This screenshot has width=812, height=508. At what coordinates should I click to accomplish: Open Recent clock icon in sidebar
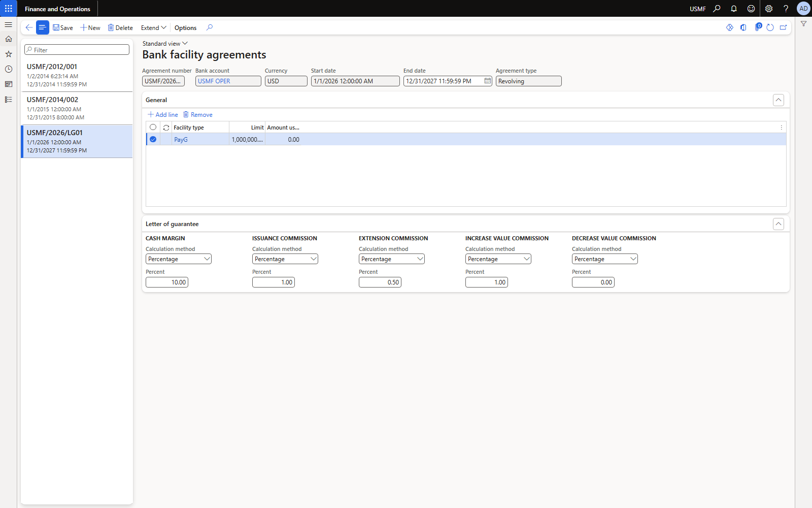point(8,69)
